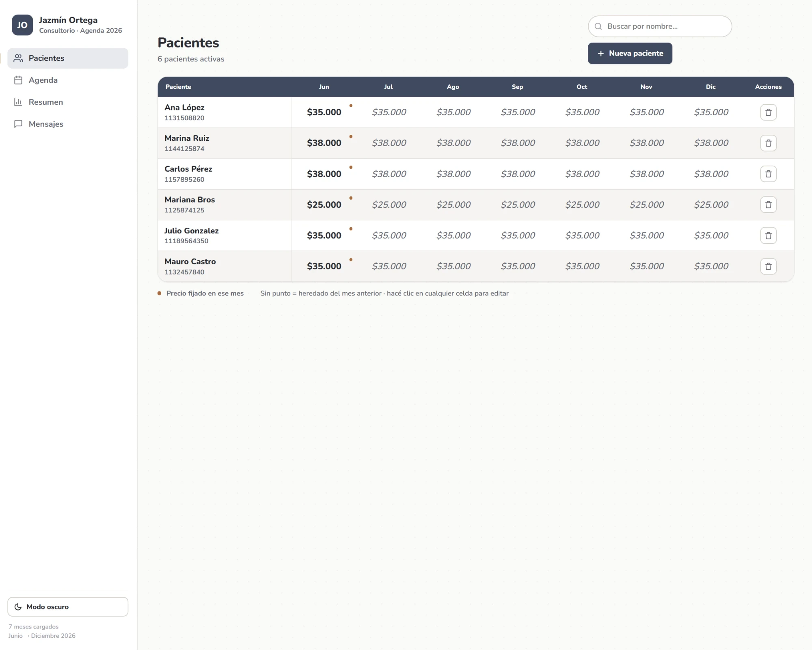Image resolution: width=812 pixels, height=650 pixels.
Task: Click the name Julio Gonzalez
Action: 191,231
